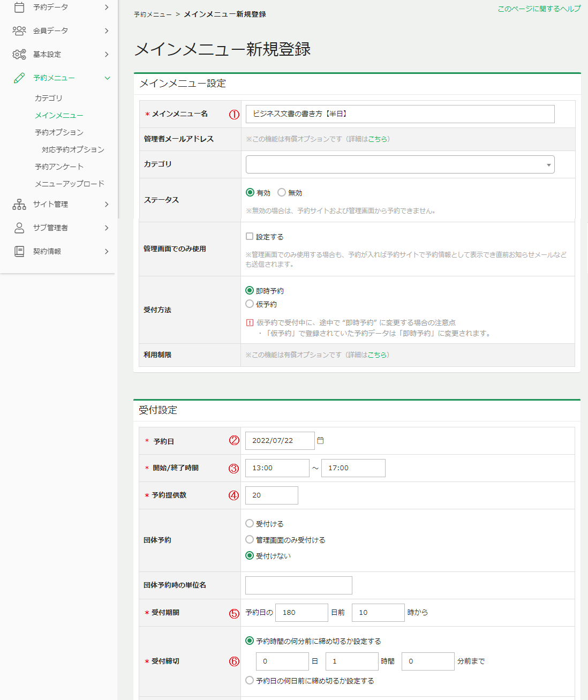
Task: Click the 契約情報 sidebar label
Action: point(47,251)
